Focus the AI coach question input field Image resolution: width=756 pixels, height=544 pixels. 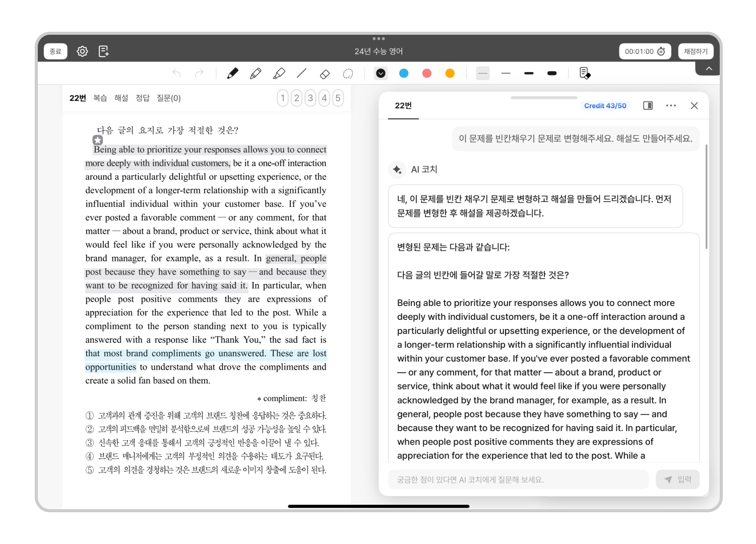pos(518,480)
